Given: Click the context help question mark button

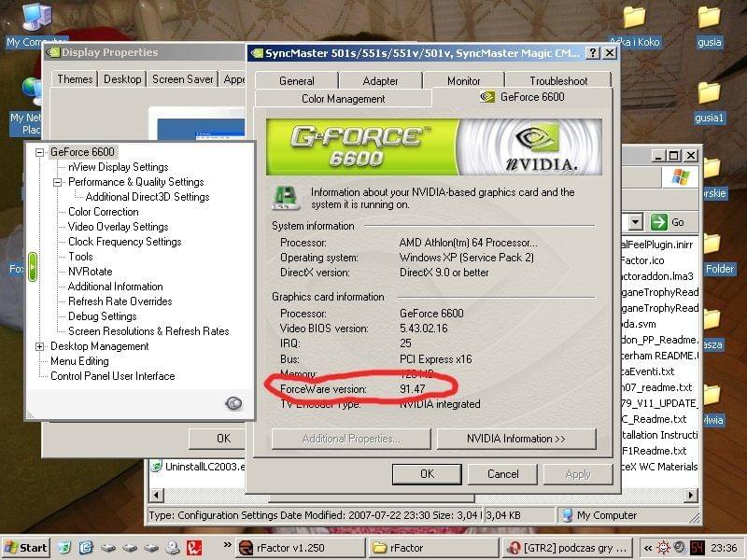Looking at the screenshot, I should tap(591, 53).
